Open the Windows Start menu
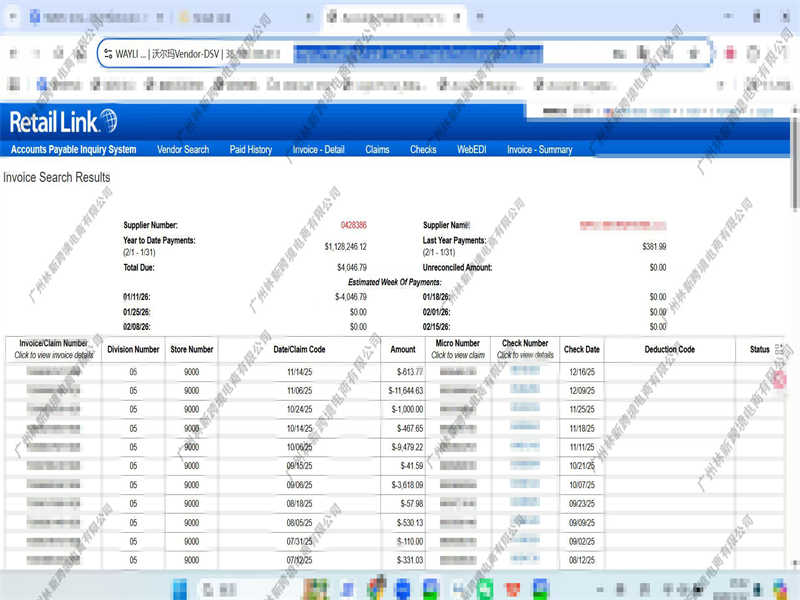 pyautogui.click(x=180, y=589)
